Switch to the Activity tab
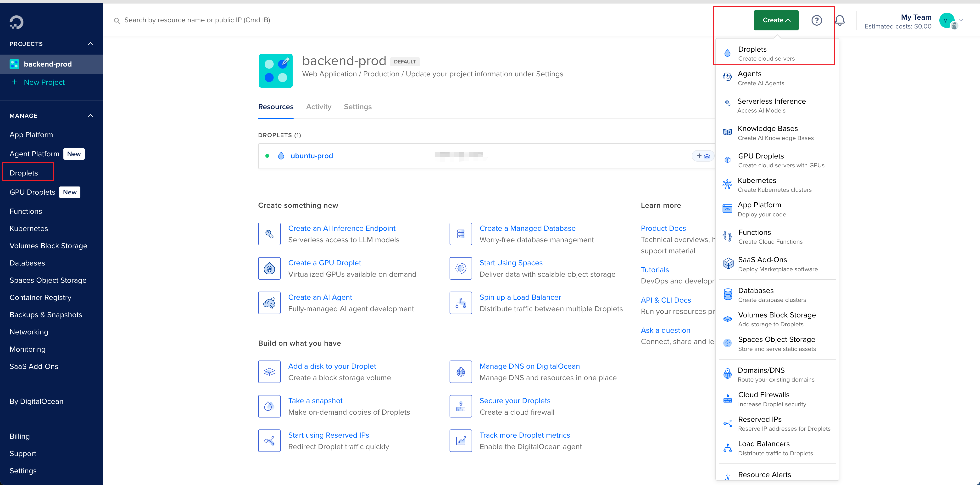Image resolution: width=980 pixels, height=485 pixels. pyautogui.click(x=318, y=107)
